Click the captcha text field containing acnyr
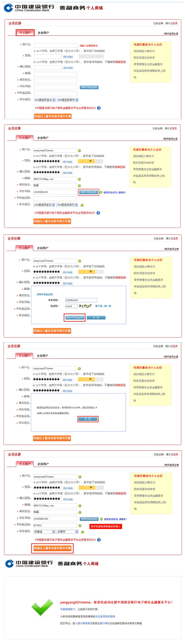This screenshot has width=185, height=644. click(71, 306)
